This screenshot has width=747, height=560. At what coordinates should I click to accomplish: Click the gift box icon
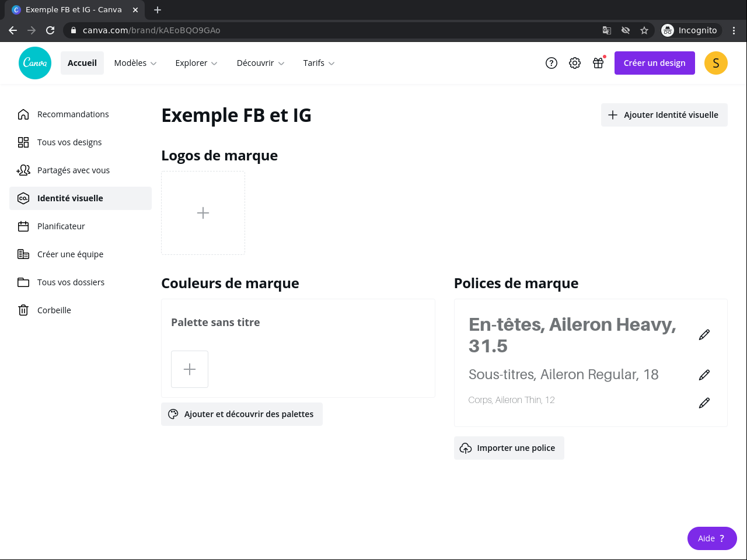click(x=598, y=63)
